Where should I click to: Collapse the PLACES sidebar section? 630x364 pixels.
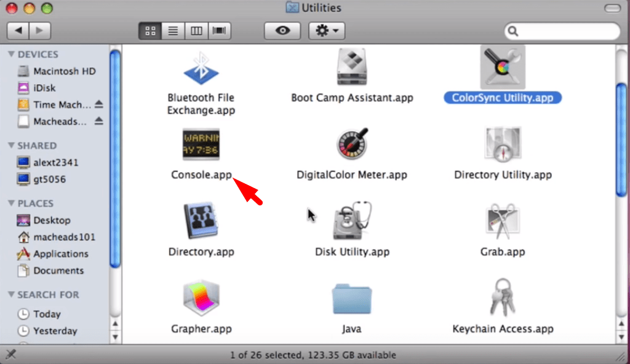click(11, 203)
